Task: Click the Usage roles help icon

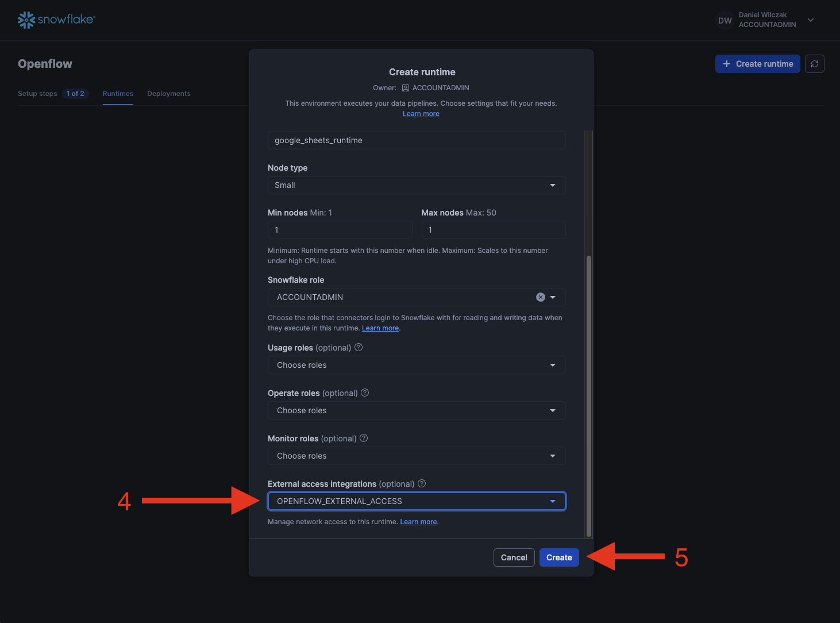Action: pyautogui.click(x=359, y=347)
